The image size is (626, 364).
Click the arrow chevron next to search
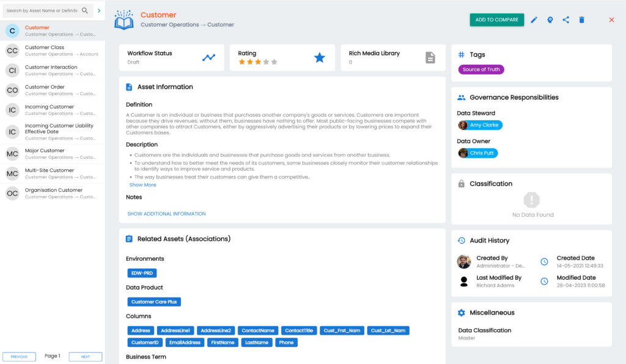pos(99,10)
